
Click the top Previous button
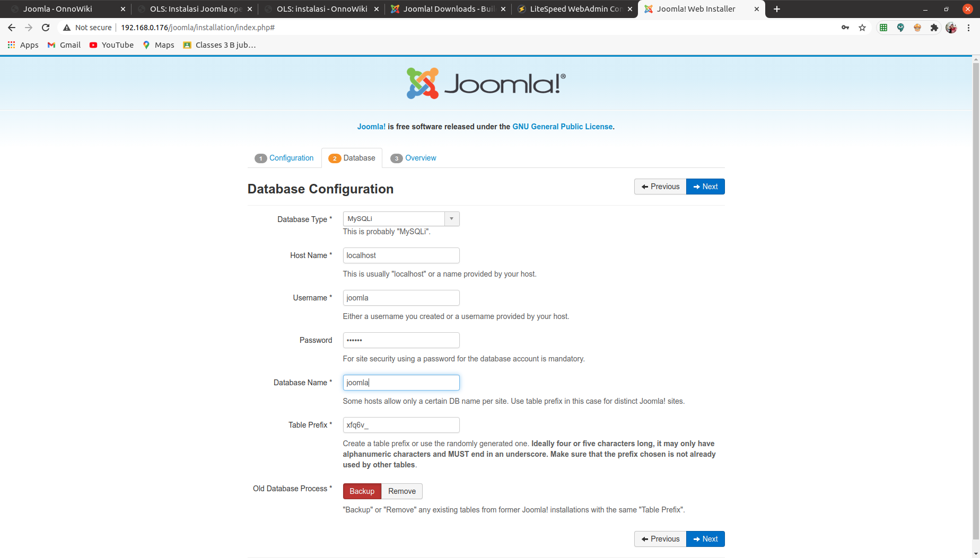pos(660,187)
